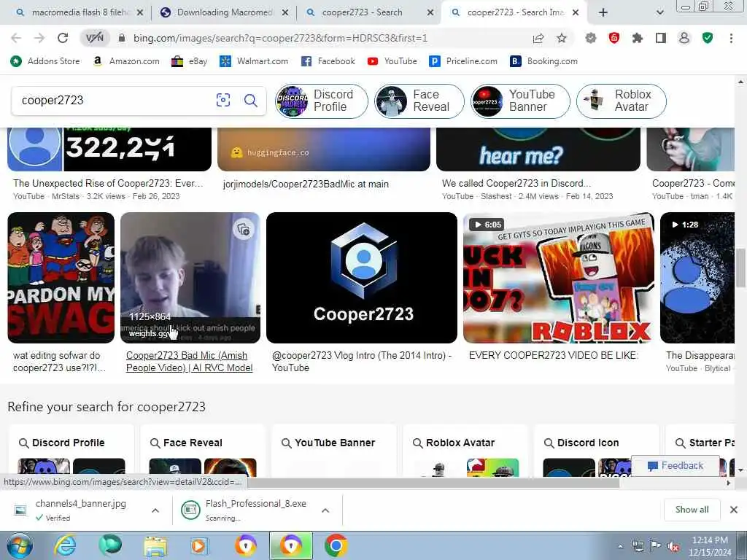Open the 'hear me?' video thumbnail
Viewport: 747px width, 560px height.
pos(538,149)
